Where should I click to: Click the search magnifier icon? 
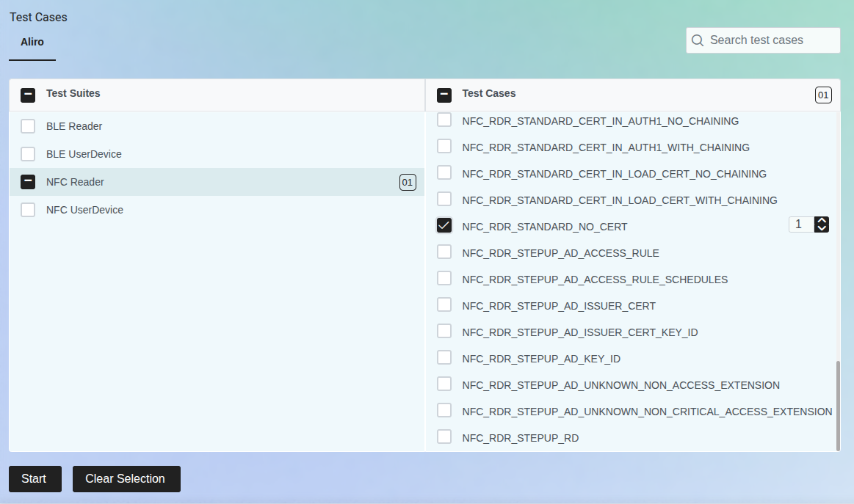click(x=697, y=40)
